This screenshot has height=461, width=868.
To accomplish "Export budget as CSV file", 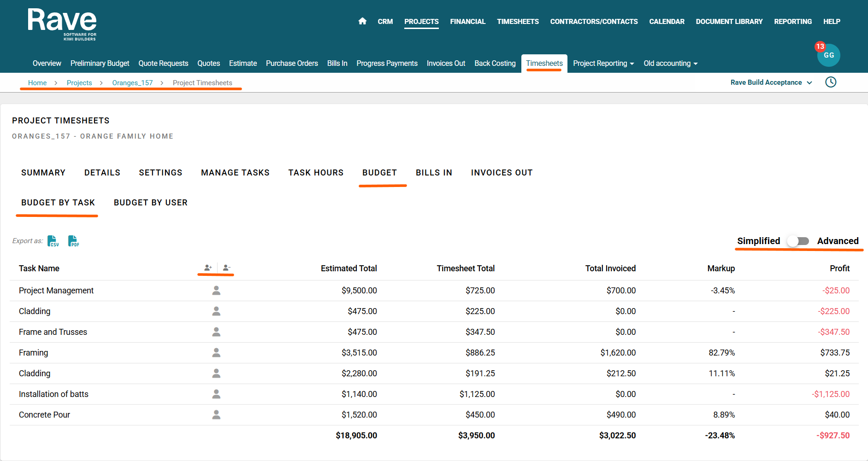I will tap(53, 241).
